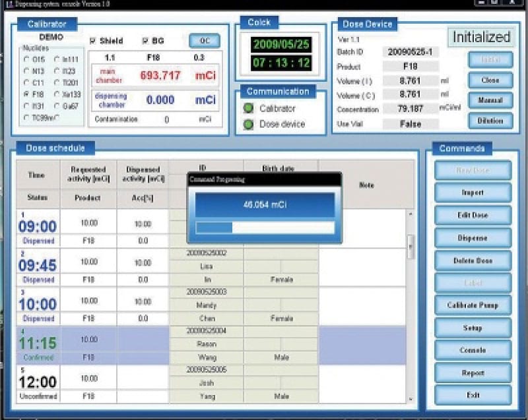Click the Close button in Dose Device
The width and height of the screenshot is (528, 420).
tap(490, 80)
